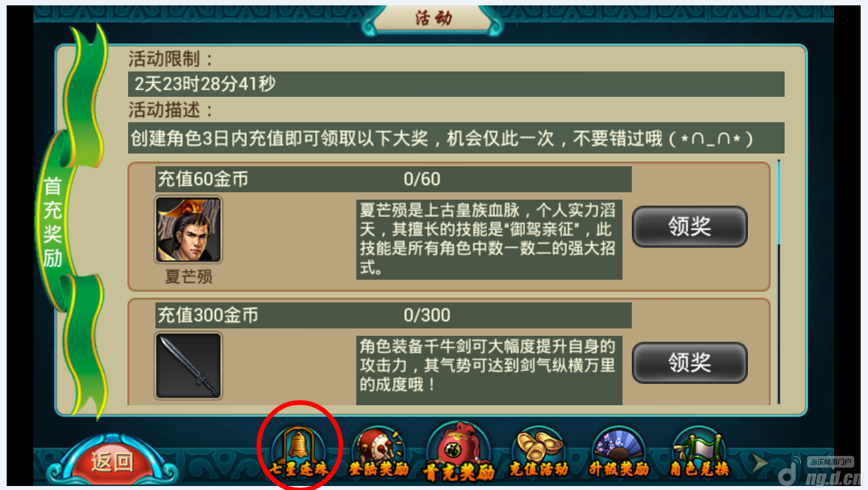
Task: Click the arrow next to 角色兑换
Action: coord(757,462)
